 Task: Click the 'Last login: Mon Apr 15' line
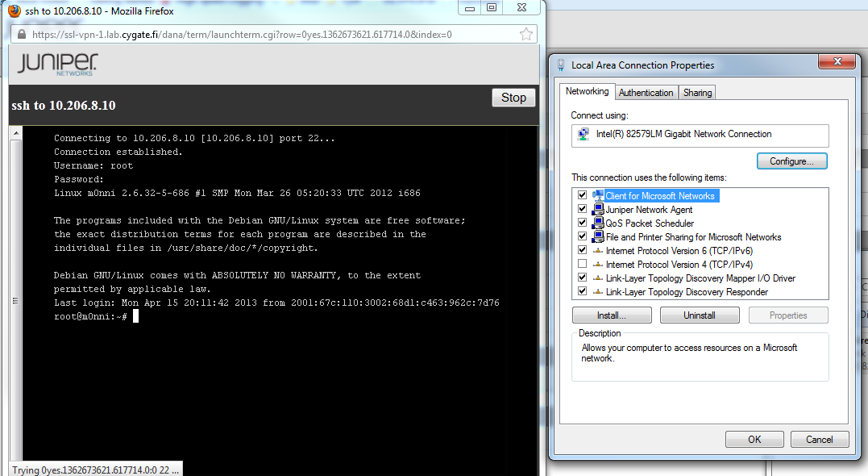click(x=276, y=303)
